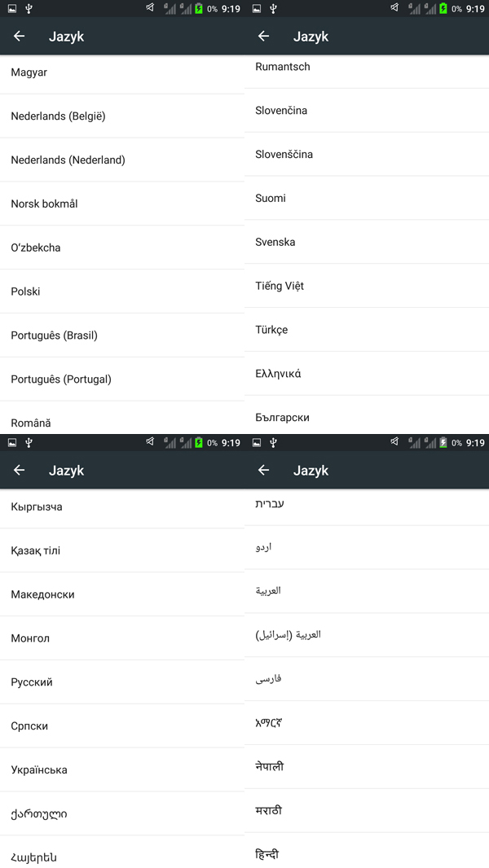Viewport: 489px width, 868px height.
Task: Select मराठी language option
Action: (367, 811)
